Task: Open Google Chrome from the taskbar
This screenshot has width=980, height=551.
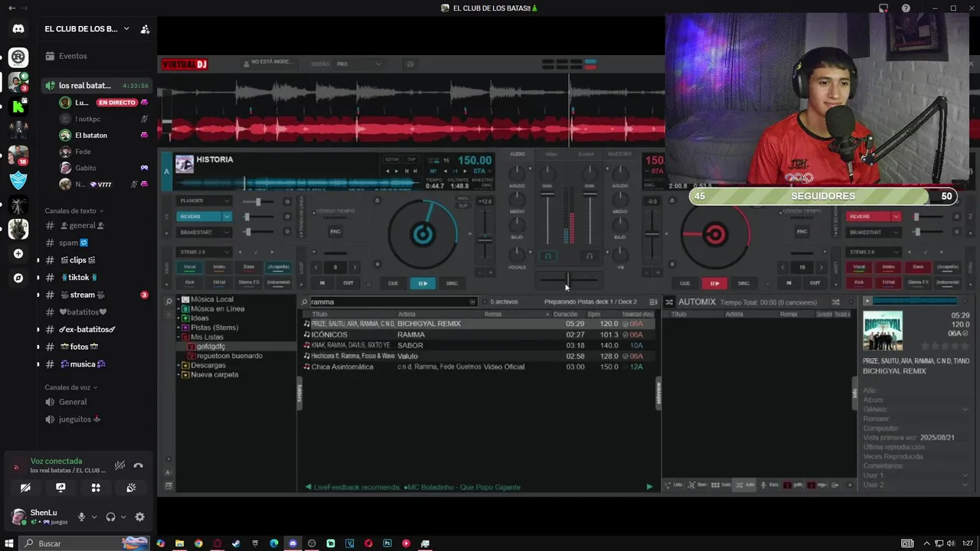Action: (x=198, y=543)
